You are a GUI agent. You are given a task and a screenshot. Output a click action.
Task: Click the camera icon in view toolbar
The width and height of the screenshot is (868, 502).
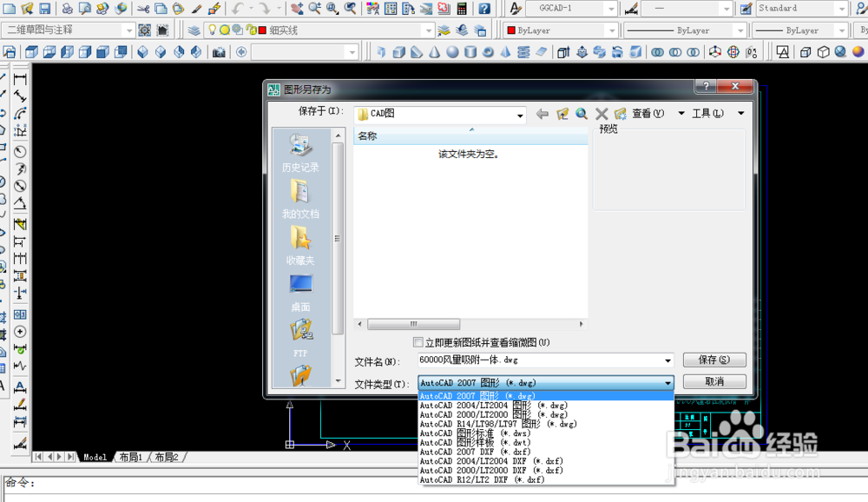tap(220, 52)
